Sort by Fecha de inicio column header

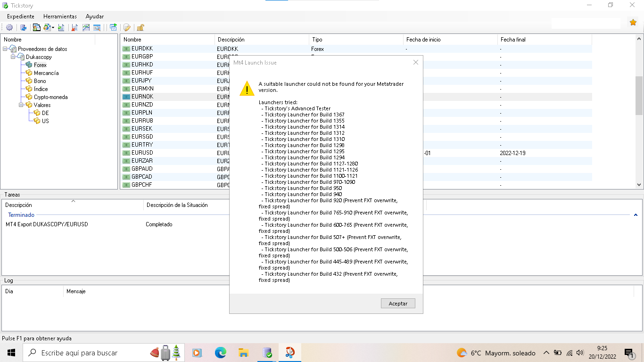(450, 40)
